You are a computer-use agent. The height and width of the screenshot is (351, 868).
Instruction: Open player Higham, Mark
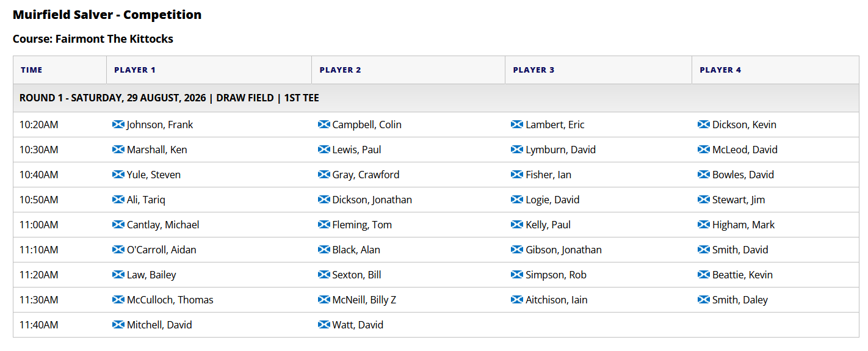coord(743,225)
